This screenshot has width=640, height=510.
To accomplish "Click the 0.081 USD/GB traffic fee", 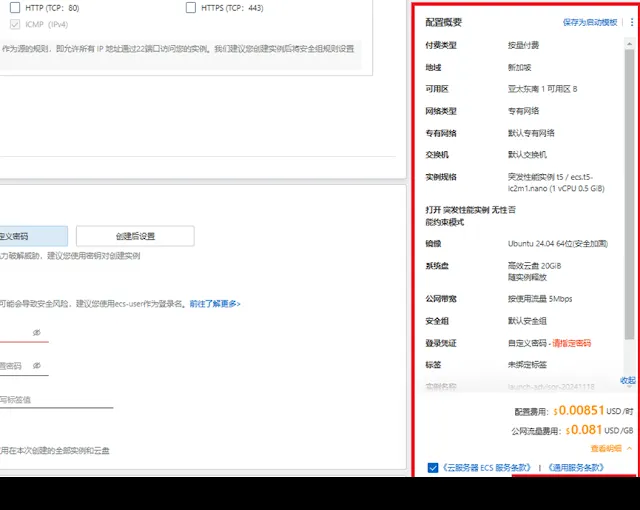I will pos(599,430).
